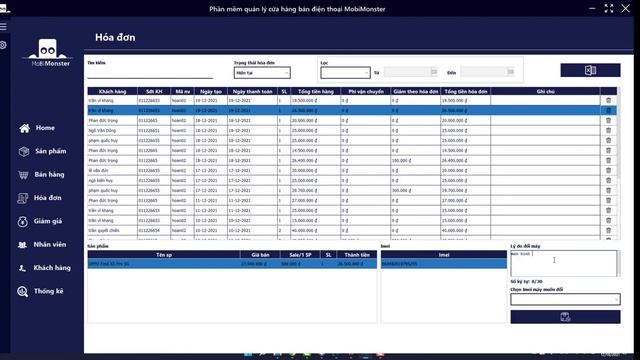Delete the 26.400.000 đ invoice via trash icon
The width and height of the screenshot is (640, 360).
[608, 160]
